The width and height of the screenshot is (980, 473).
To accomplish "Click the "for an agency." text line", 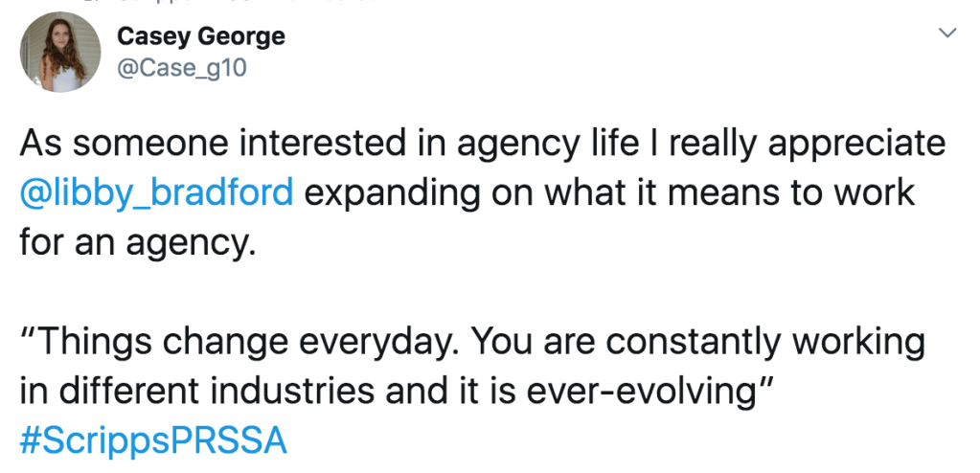I will [x=137, y=241].
